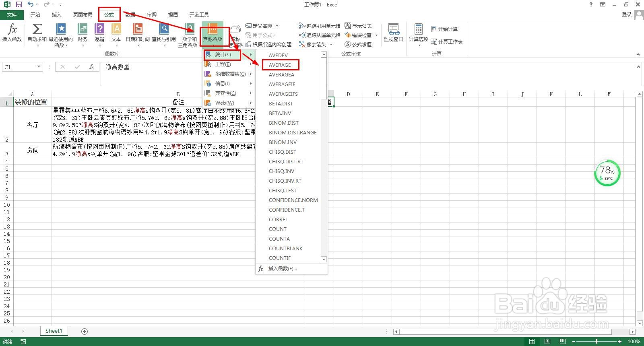Select the Sheet1 tab
Screen dimensions: 644x346
point(54,331)
